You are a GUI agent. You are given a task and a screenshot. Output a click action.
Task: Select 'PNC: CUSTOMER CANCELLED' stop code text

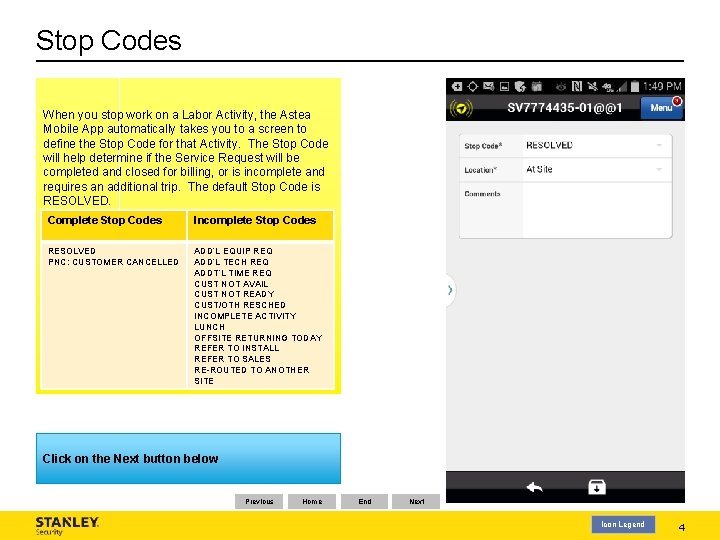113,262
